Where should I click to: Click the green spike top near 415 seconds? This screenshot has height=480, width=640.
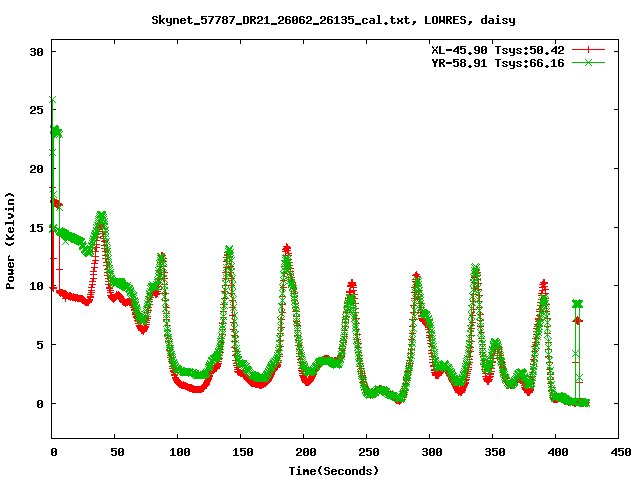click(577, 303)
